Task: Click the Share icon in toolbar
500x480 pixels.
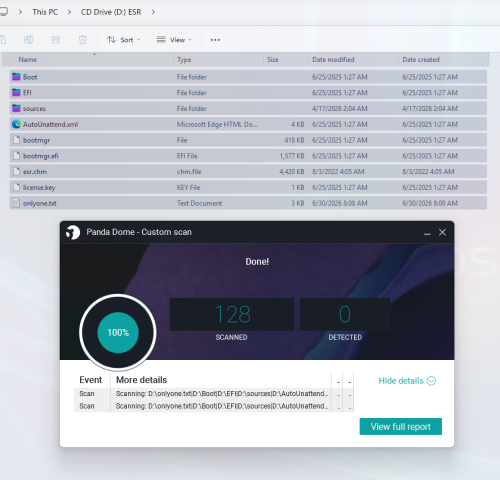Action: 56,40
